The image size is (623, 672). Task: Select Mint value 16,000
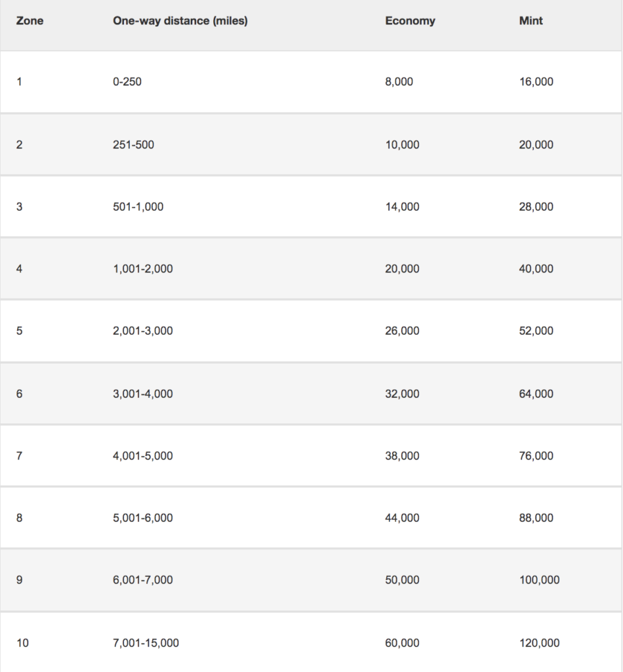(x=536, y=82)
